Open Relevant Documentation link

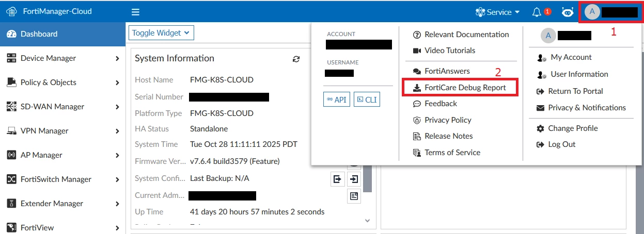coord(461,35)
